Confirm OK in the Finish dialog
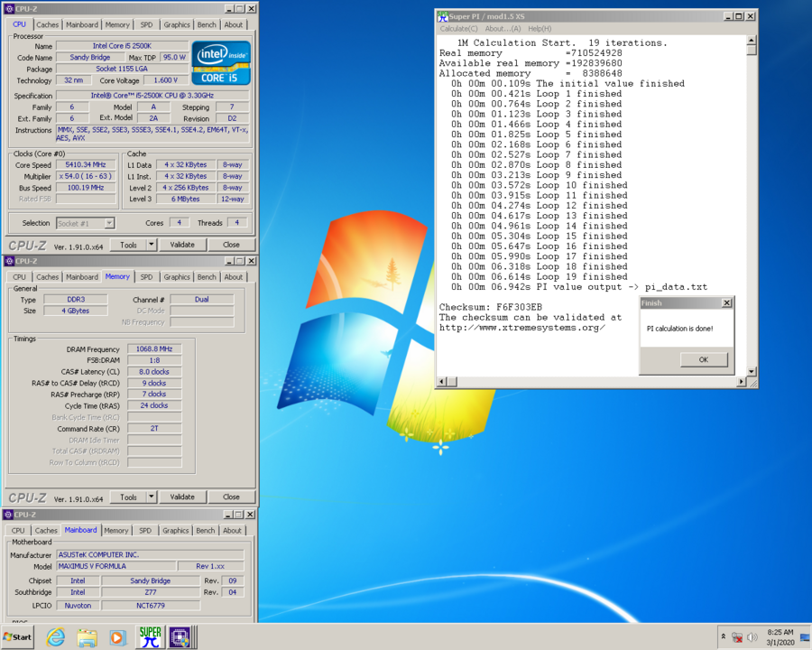Viewport: 812px width, 650px height. click(703, 359)
